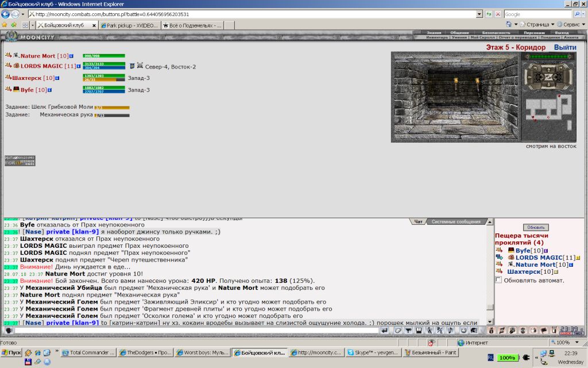Click the Google search box
The image size is (588, 368).
coord(537,14)
